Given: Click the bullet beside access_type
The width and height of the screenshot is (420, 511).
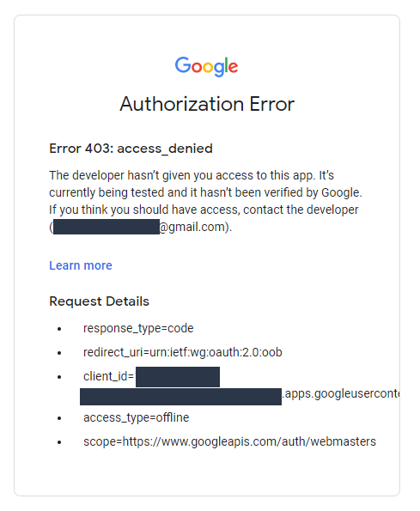Looking at the screenshot, I should tap(59, 418).
